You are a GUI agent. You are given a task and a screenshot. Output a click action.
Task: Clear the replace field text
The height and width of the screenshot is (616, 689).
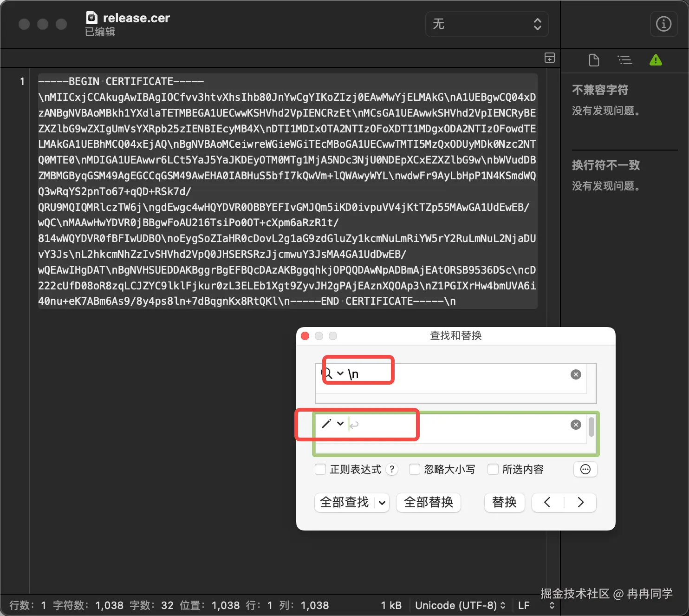pyautogui.click(x=576, y=425)
